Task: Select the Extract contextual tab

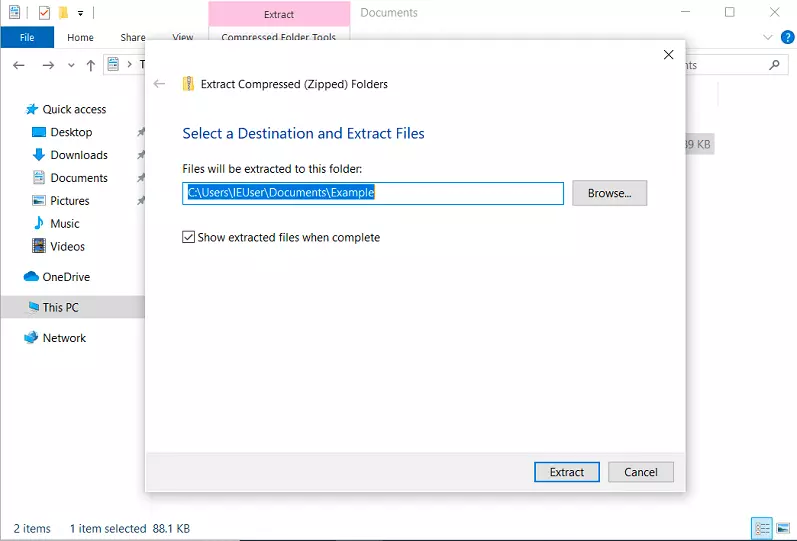Action: (x=279, y=14)
